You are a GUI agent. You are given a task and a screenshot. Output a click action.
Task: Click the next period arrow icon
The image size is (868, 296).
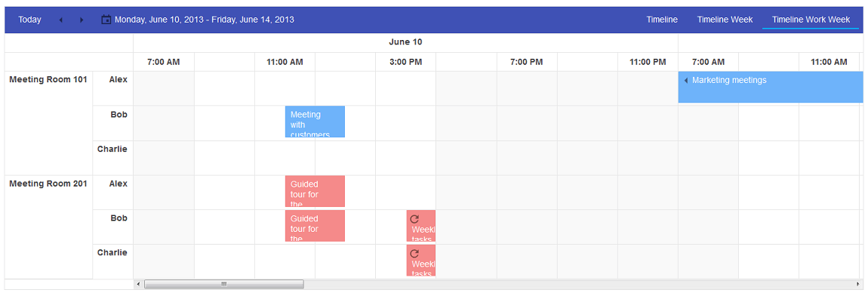pyautogui.click(x=82, y=20)
